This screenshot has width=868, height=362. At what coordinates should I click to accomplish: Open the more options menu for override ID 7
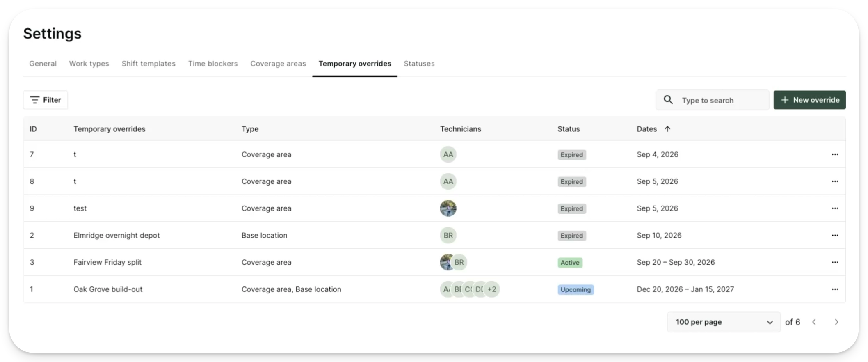pos(835,154)
